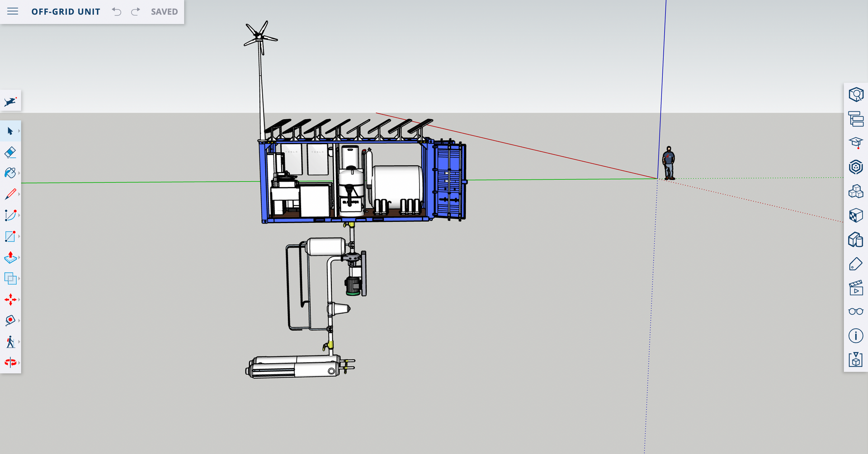868x454 pixels.
Task: Open the Scenes clapperboard panel
Action: [856, 288]
